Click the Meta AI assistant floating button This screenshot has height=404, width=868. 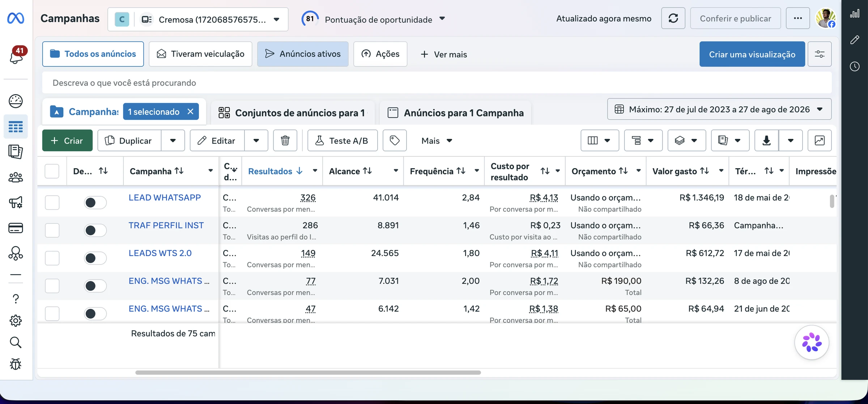[x=812, y=342]
